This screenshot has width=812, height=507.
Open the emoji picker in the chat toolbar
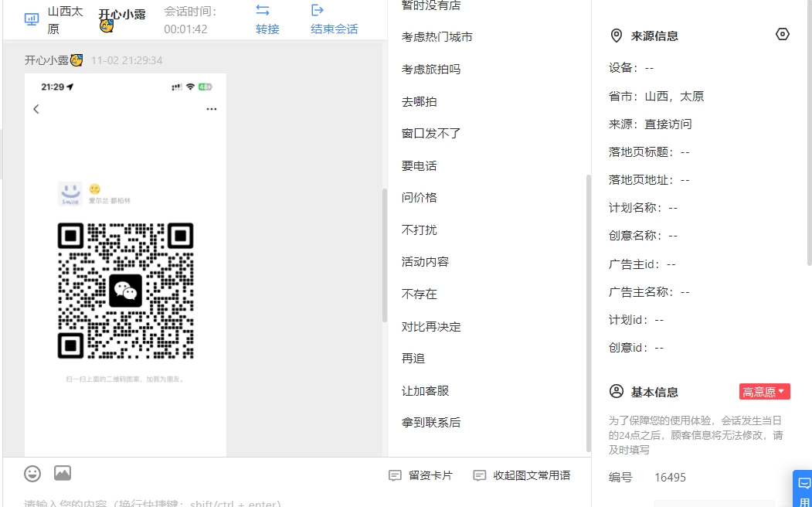tap(32, 473)
